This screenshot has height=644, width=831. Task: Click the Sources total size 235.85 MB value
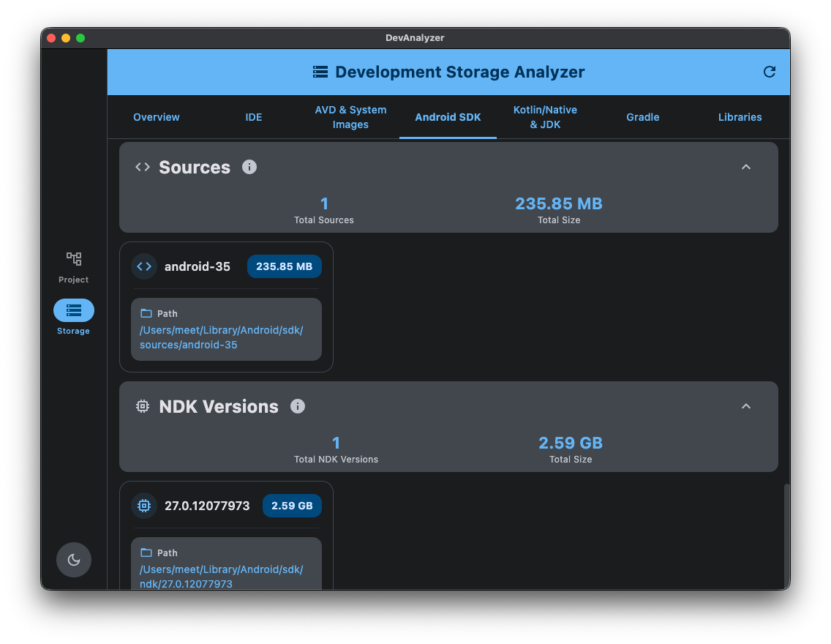(x=559, y=203)
